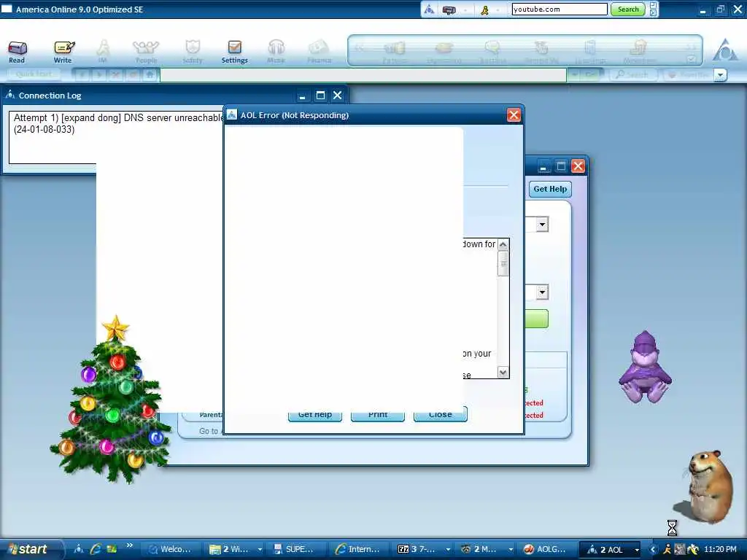Open the Finance toolbar icon

pos(319,52)
